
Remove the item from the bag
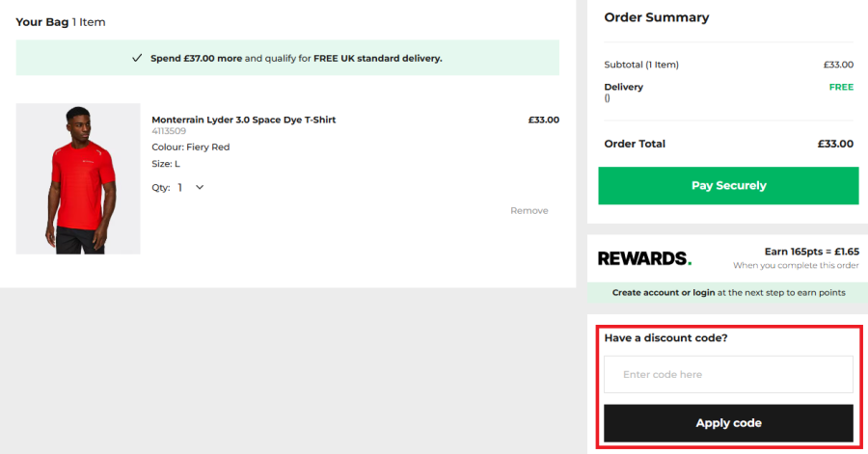pyautogui.click(x=529, y=210)
